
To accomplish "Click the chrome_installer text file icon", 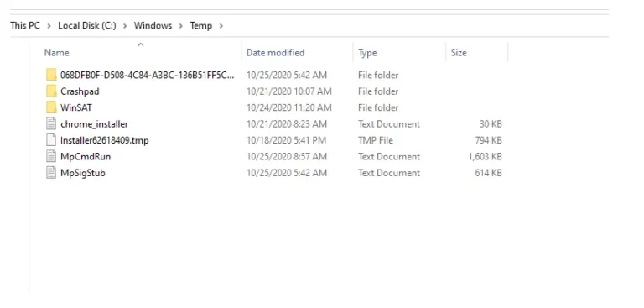I will click(51, 123).
